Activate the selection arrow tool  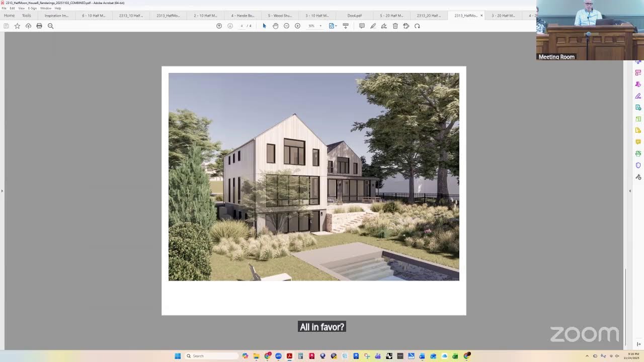point(264,26)
